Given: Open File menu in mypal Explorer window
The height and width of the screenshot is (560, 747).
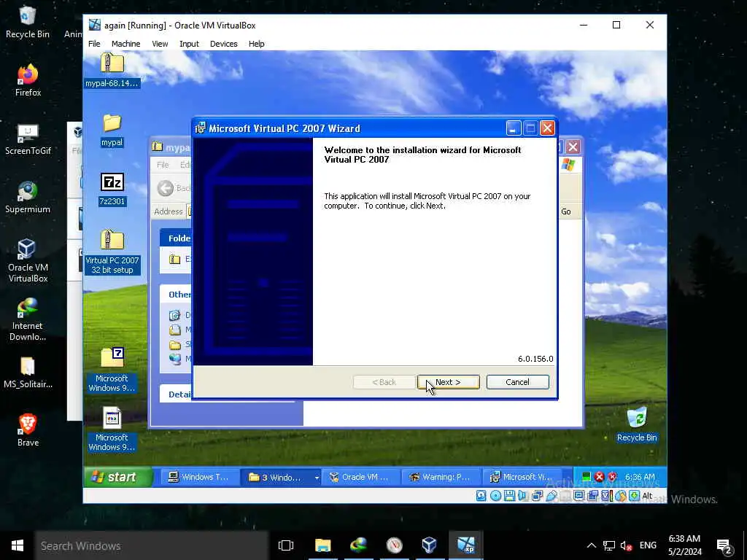Looking at the screenshot, I should 163,165.
